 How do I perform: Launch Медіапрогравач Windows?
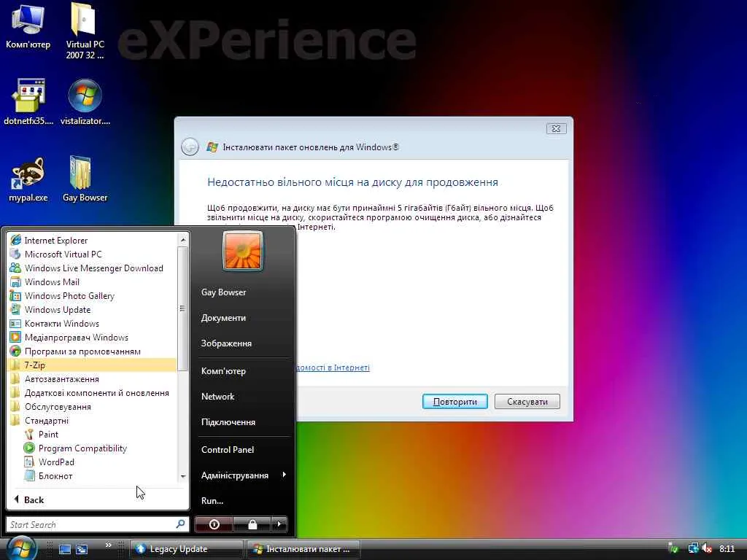93,337
